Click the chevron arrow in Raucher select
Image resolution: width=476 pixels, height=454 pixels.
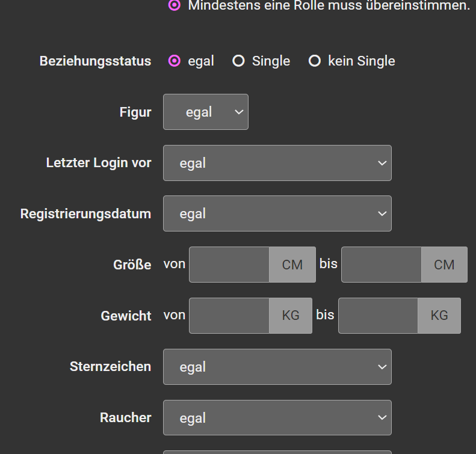[382, 417]
